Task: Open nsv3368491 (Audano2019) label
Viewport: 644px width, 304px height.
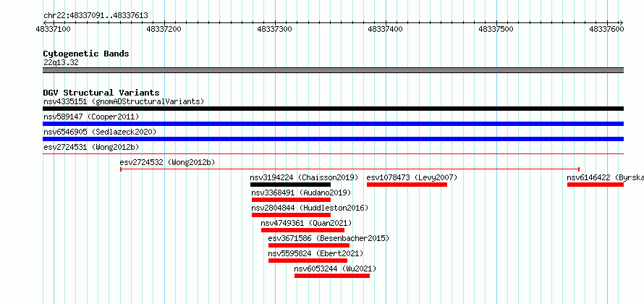Action: coord(302,193)
